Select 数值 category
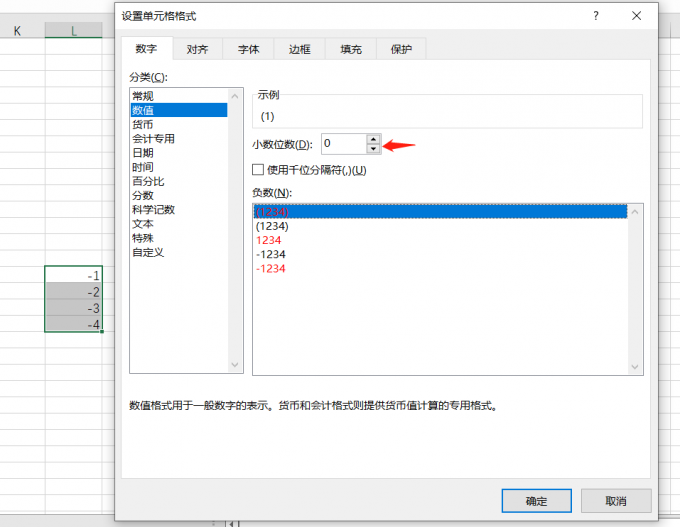 pos(179,110)
